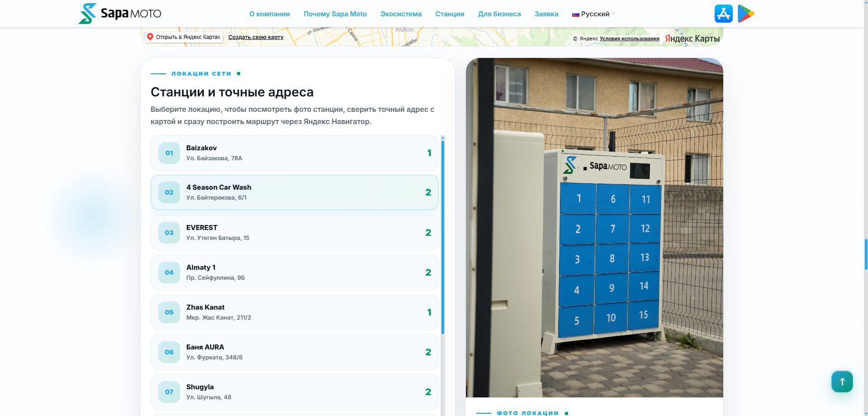868x416 pixels.
Task: Choose the Zhas Kanat station name
Action: (x=205, y=307)
